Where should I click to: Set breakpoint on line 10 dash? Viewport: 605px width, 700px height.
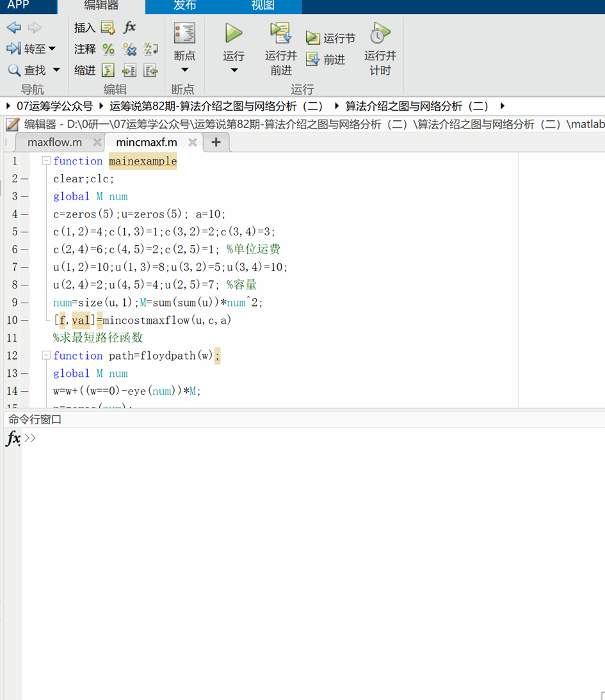pyautogui.click(x=24, y=320)
